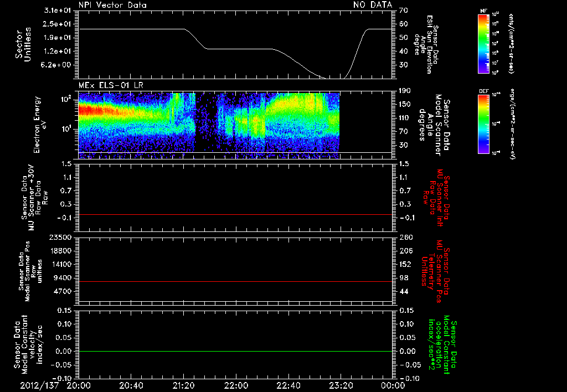This screenshot has height=392, width=567.
Task: Click the green zero line in velocity panel
Action: pyautogui.click(x=235, y=351)
